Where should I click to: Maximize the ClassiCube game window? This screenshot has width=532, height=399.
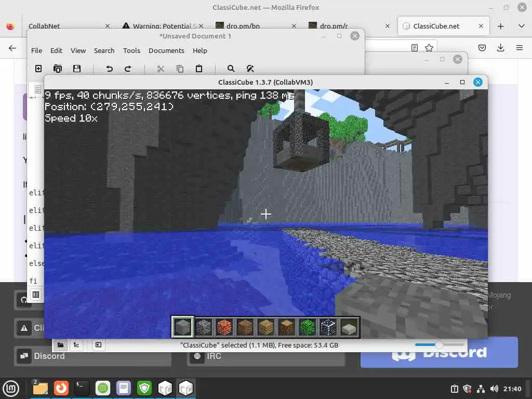coord(462,82)
